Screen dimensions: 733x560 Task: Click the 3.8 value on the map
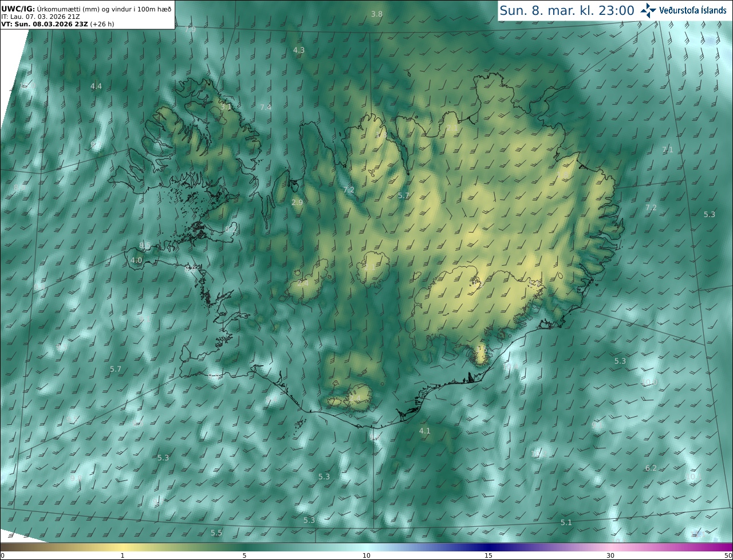(377, 14)
